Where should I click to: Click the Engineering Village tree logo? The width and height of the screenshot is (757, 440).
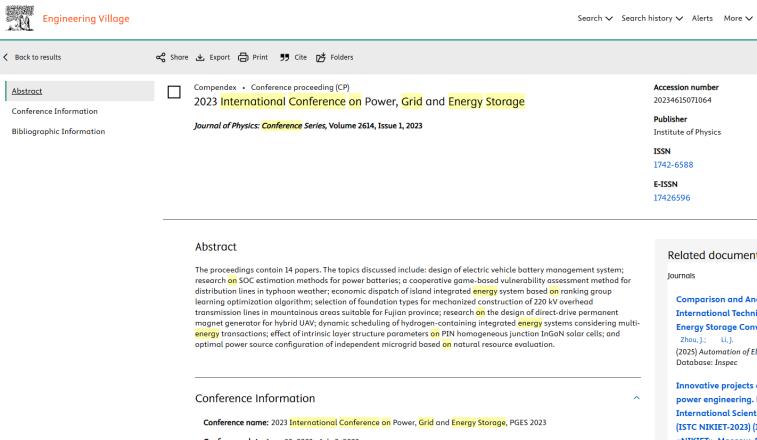tap(19, 18)
